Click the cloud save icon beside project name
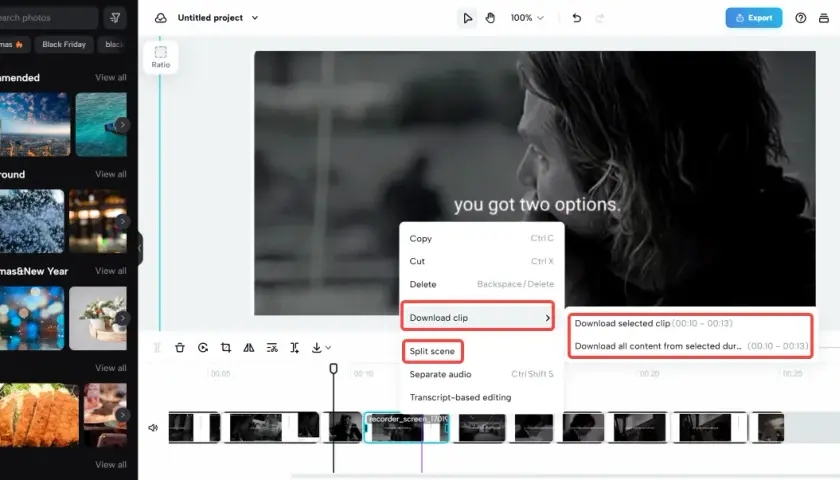Screen dimensions: 840x480 point(160,18)
